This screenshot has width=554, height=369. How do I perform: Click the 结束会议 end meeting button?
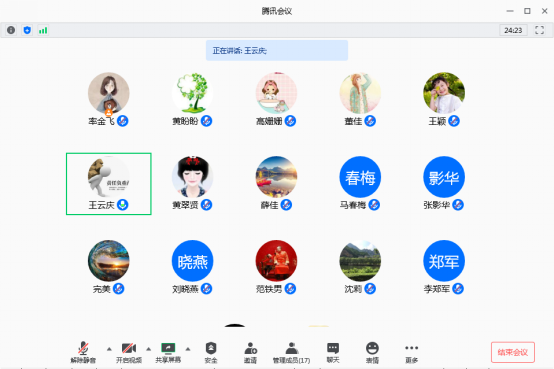pyautogui.click(x=513, y=352)
